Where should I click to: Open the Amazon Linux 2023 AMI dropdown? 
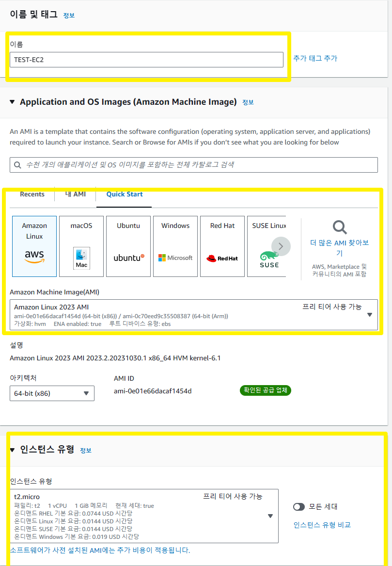pyautogui.click(x=194, y=315)
